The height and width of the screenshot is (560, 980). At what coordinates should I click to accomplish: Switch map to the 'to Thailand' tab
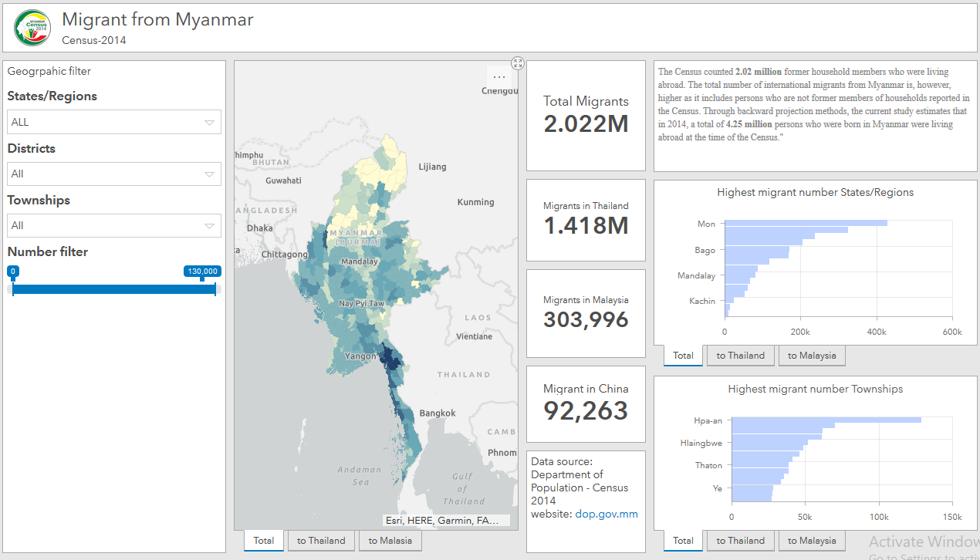click(322, 541)
